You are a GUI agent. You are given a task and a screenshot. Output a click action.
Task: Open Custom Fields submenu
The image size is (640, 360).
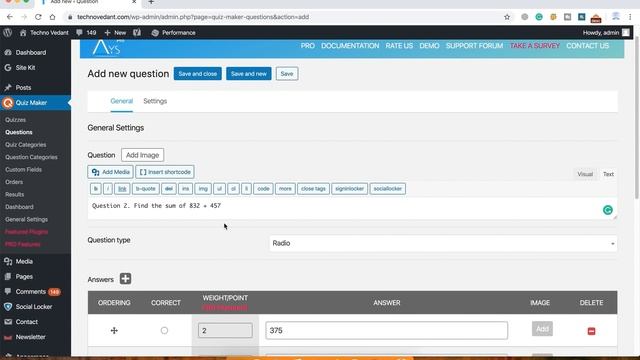(x=23, y=169)
